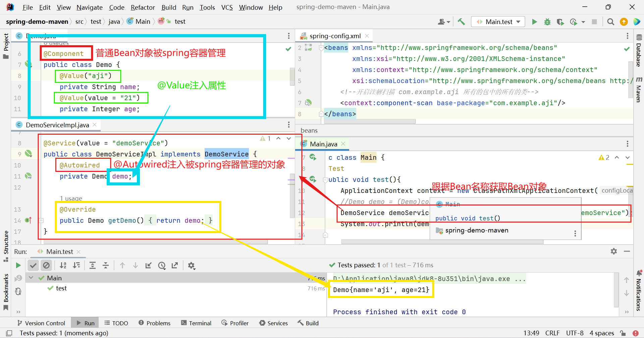Open the Main.test run configuration dropdown
Image resolution: width=644 pixels, height=338 pixels.
(498, 22)
